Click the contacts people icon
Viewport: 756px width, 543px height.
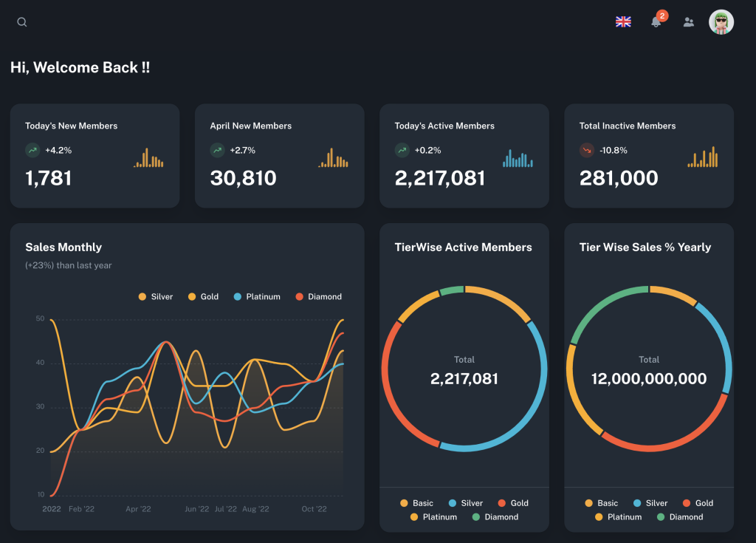pos(689,21)
